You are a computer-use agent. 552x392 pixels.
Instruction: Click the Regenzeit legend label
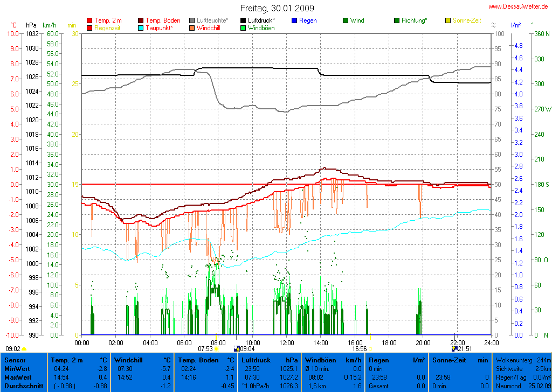pyautogui.click(x=107, y=28)
